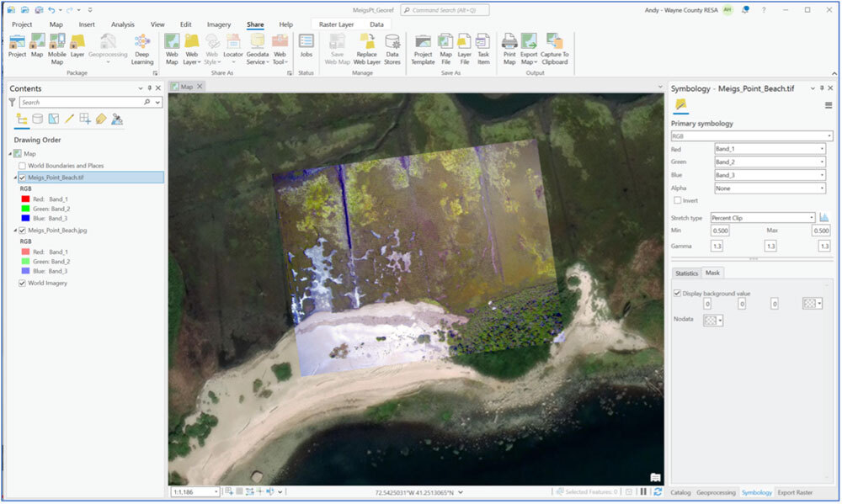
Task: Switch to the Mask tab in Symbology
Action: coord(714,272)
